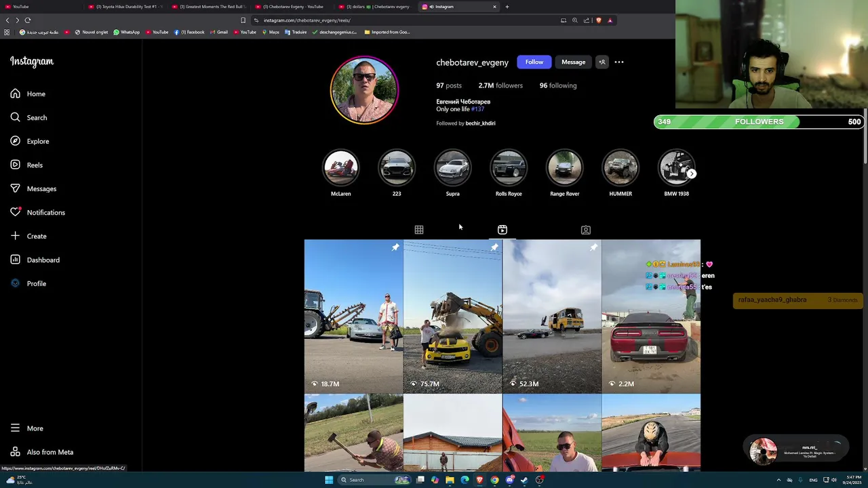Click the taskbar Search box
Image resolution: width=868 pixels, height=488 pixels.
pyautogui.click(x=374, y=480)
